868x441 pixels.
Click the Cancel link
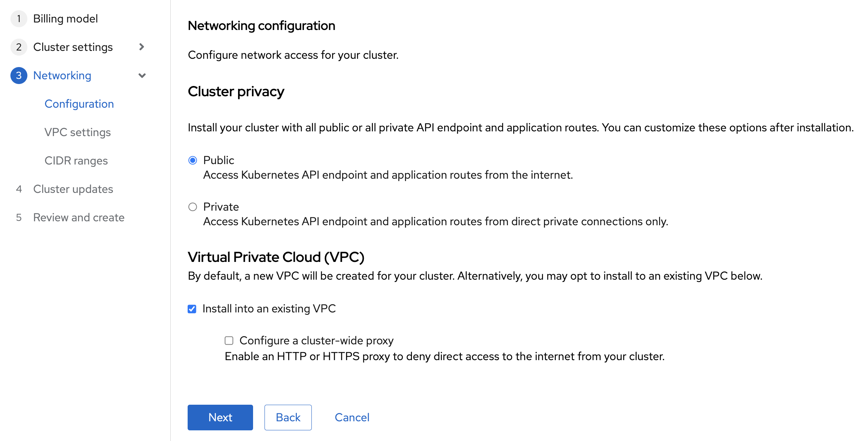tap(352, 417)
